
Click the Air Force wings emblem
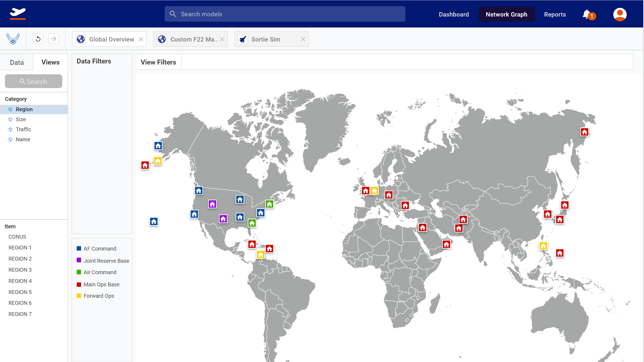point(13,39)
